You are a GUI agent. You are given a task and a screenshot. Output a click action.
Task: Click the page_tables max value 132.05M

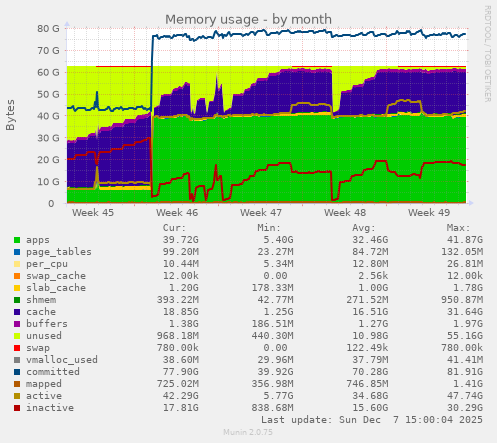click(462, 252)
